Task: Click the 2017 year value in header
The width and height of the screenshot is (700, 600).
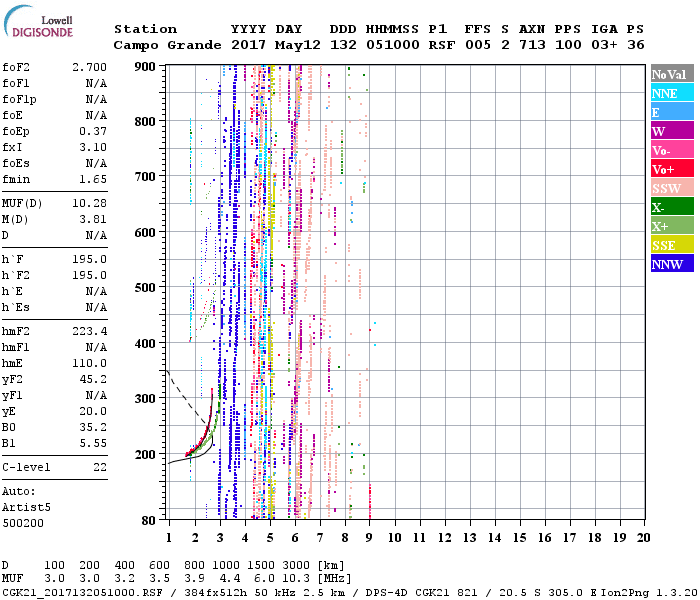Action: pos(249,45)
